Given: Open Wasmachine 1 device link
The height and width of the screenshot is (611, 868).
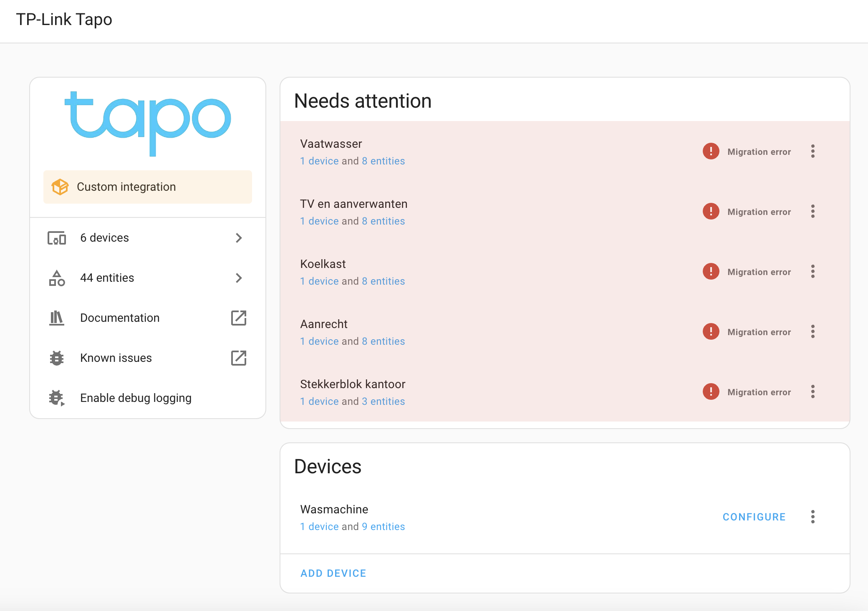Looking at the screenshot, I should coord(319,527).
